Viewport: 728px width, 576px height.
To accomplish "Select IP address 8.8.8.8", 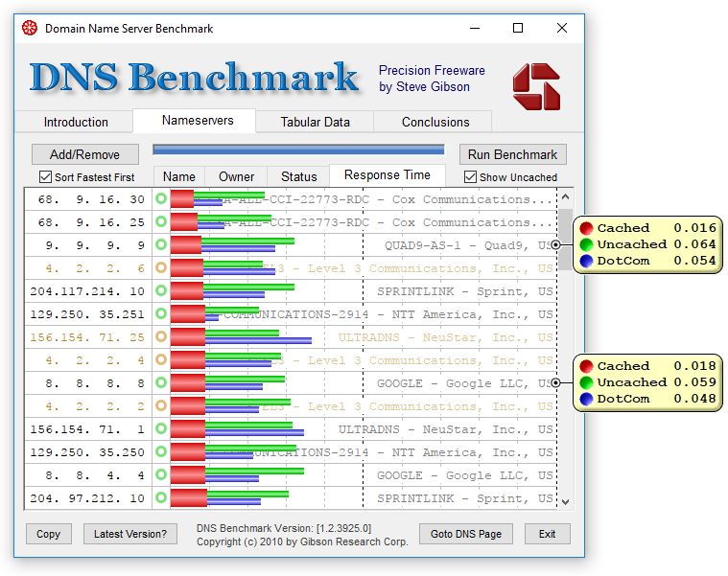I will 95,383.
